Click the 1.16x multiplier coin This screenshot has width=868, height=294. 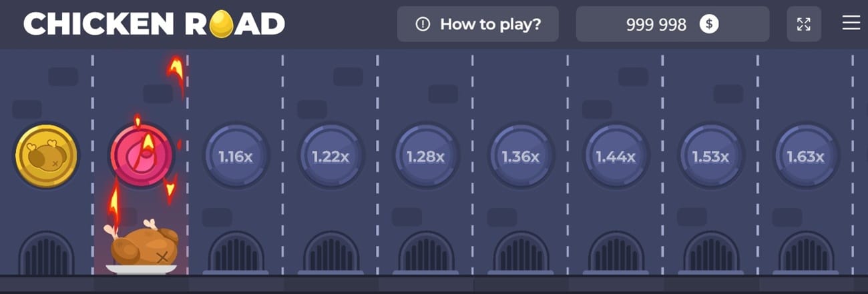[236, 157]
